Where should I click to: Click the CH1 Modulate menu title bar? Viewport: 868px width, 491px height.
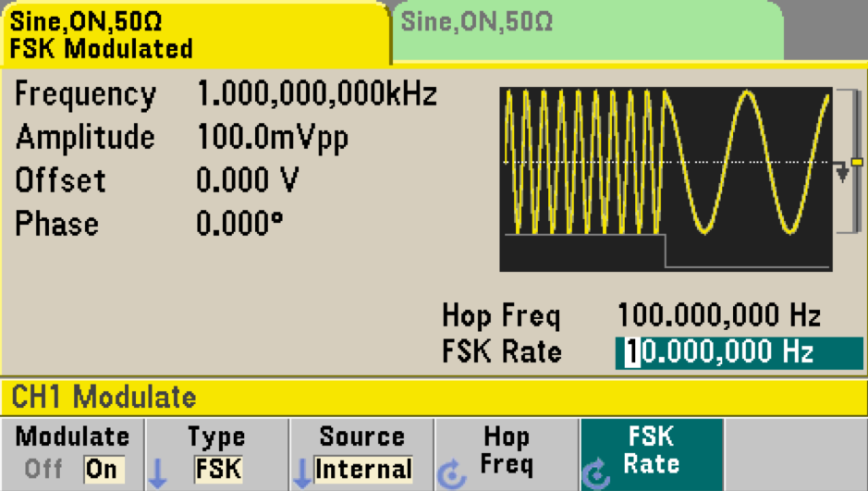point(434,398)
